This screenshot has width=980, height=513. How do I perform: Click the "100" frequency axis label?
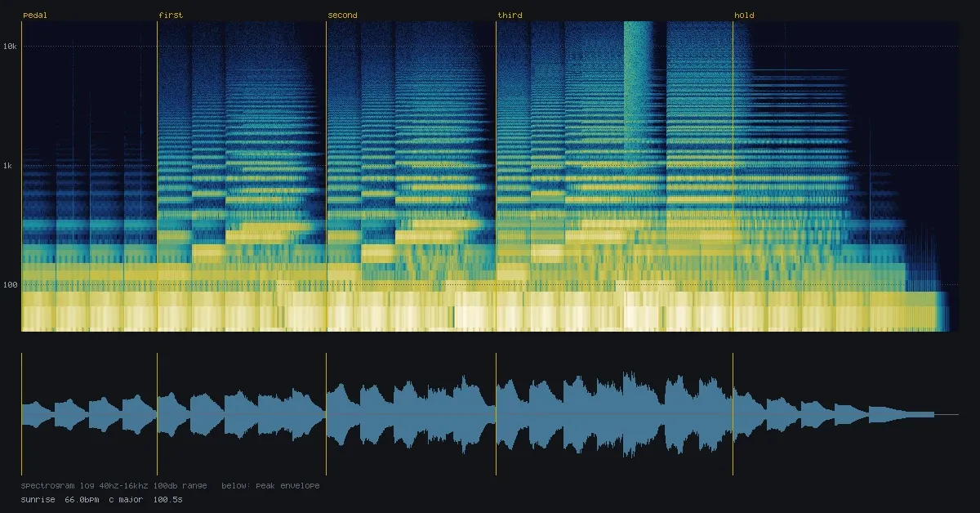[11, 285]
